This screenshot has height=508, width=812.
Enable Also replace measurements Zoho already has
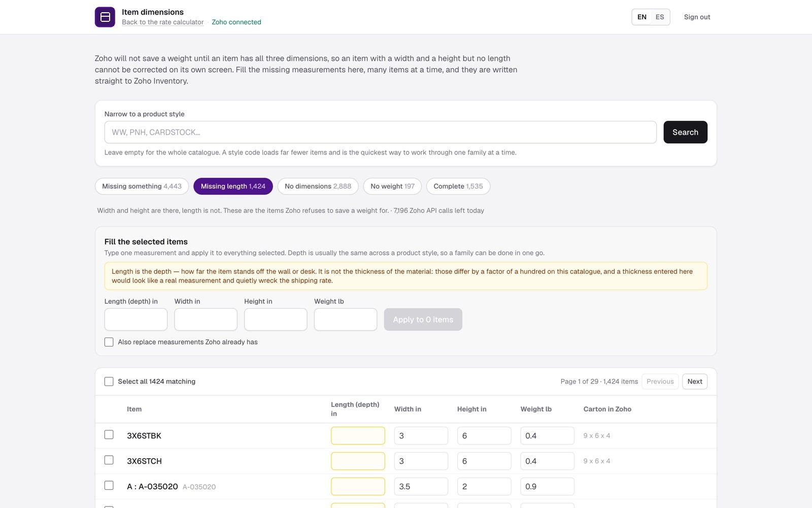click(109, 342)
